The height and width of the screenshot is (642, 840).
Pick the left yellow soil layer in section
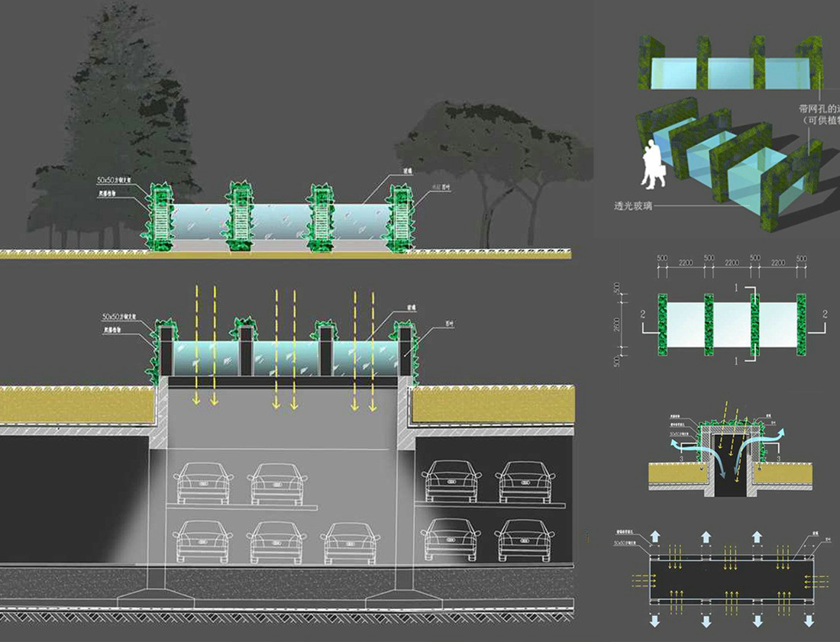76,405
